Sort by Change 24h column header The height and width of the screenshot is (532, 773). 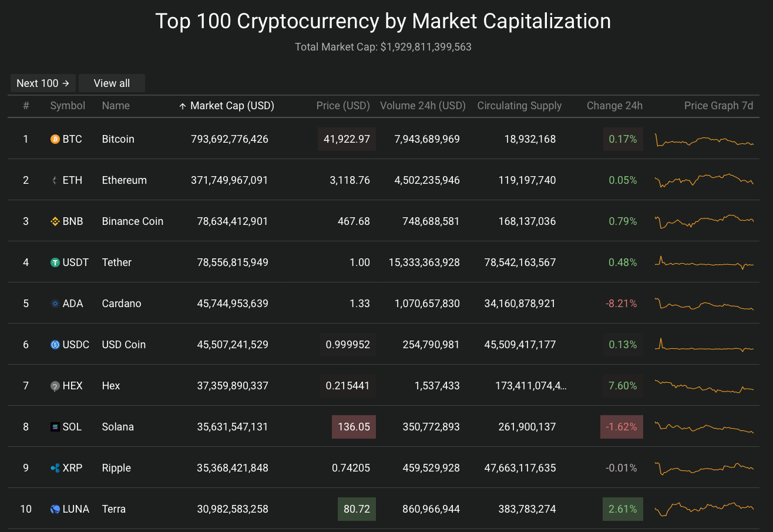614,106
